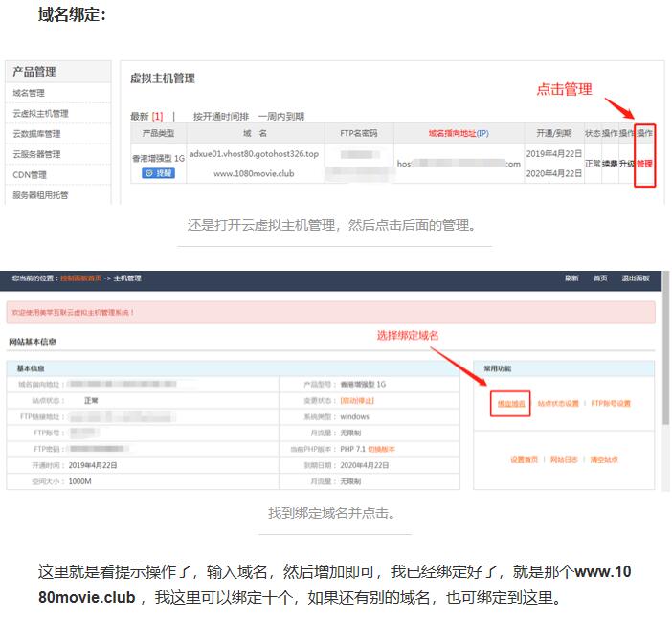Click 首页 in the dark header bar
This screenshot has height=622, width=672.
600,278
